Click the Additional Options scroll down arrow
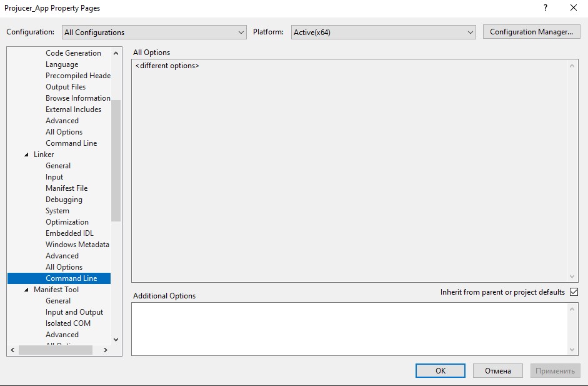This screenshot has width=588, height=386. click(x=572, y=350)
